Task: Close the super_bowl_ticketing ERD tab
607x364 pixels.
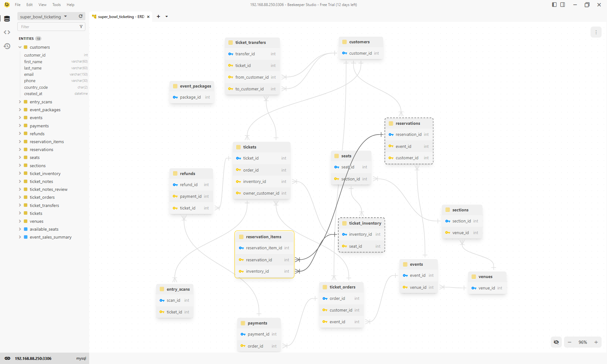Action: click(x=148, y=17)
